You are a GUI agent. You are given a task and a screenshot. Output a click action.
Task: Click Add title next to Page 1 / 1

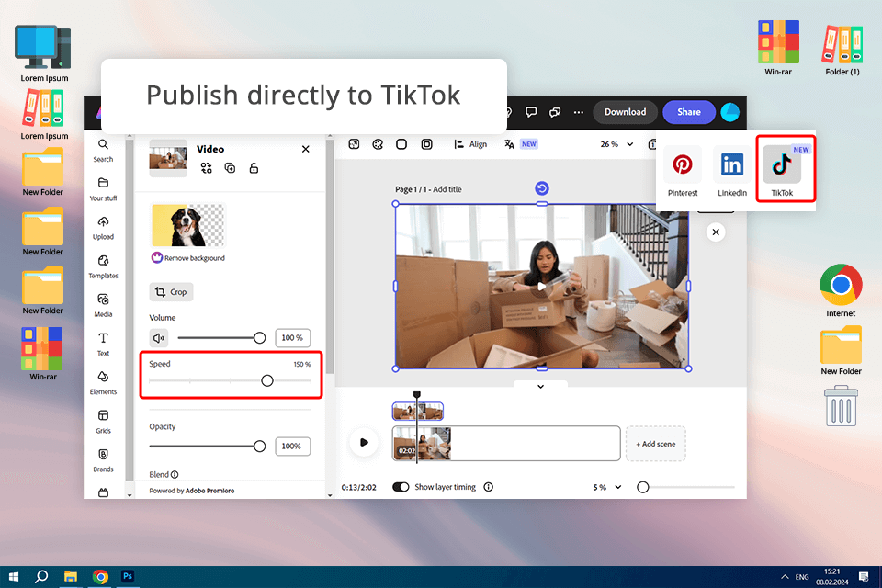click(x=447, y=189)
